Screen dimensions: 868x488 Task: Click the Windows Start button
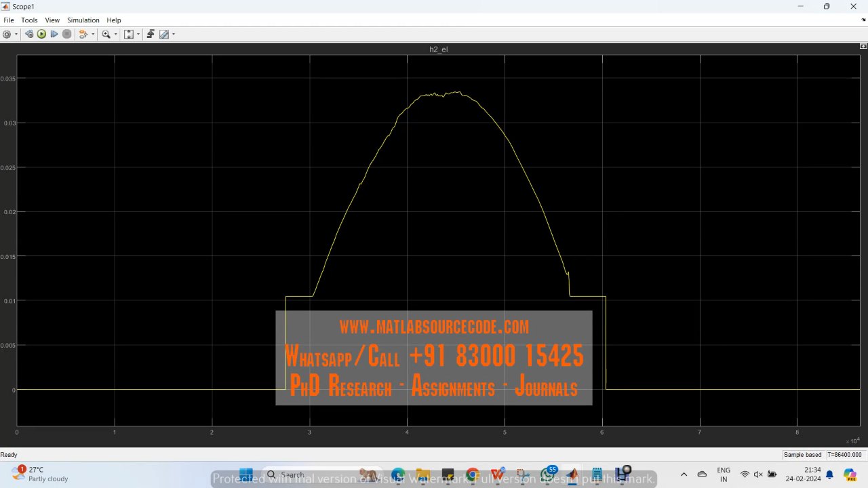(245, 474)
